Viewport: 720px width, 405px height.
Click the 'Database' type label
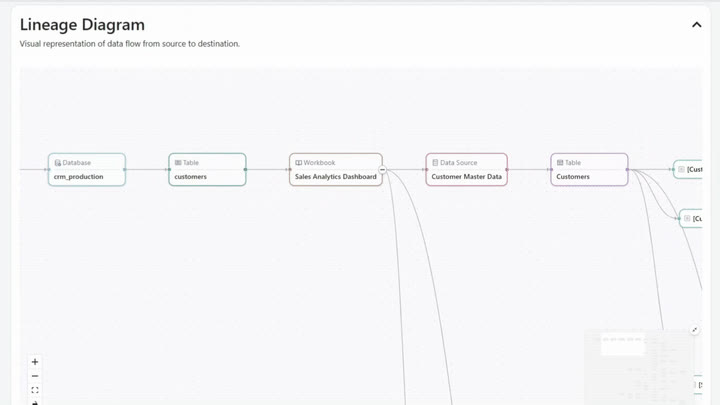tap(77, 163)
